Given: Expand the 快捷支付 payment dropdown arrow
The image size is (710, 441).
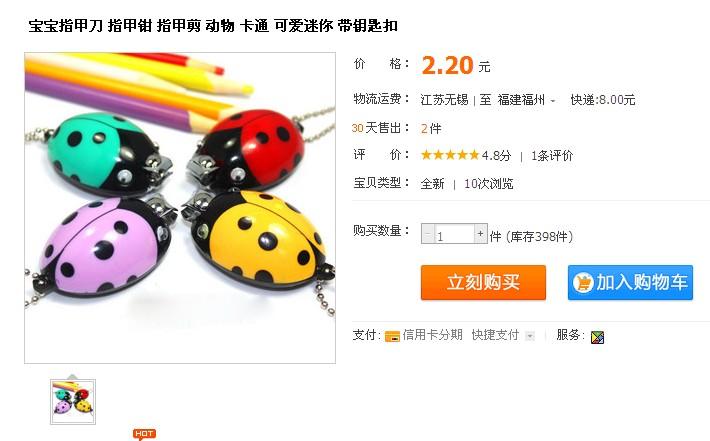Looking at the screenshot, I should pos(529,336).
